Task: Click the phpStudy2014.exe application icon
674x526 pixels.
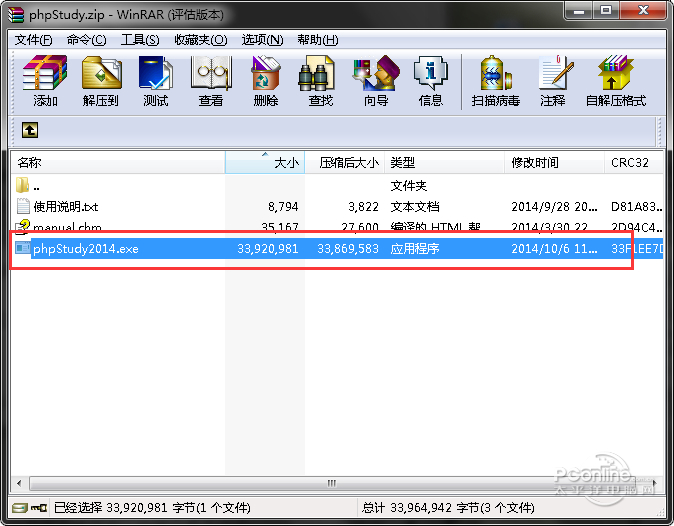Action: [22, 248]
